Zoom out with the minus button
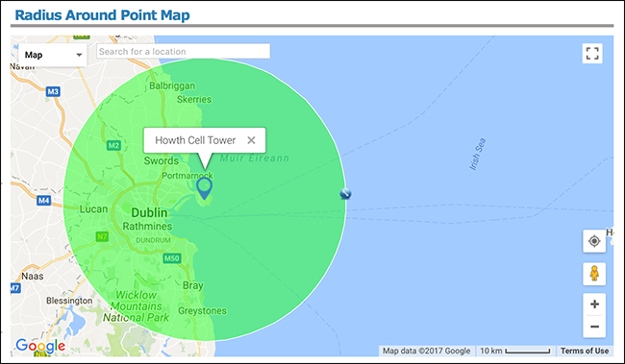Image resolution: width=625 pixels, height=364 pixels. click(x=594, y=327)
